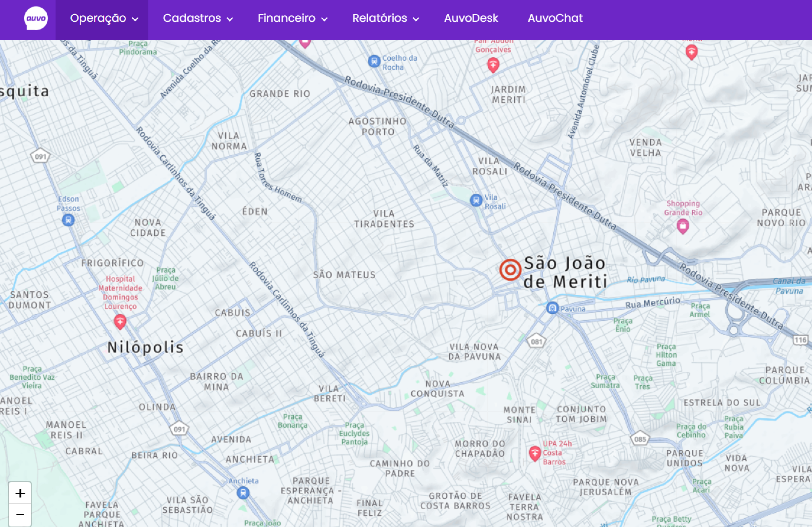Open AuvoChat from the top bar
The height and width of the screenshot is (527, 812).
[x=555, y=18]
